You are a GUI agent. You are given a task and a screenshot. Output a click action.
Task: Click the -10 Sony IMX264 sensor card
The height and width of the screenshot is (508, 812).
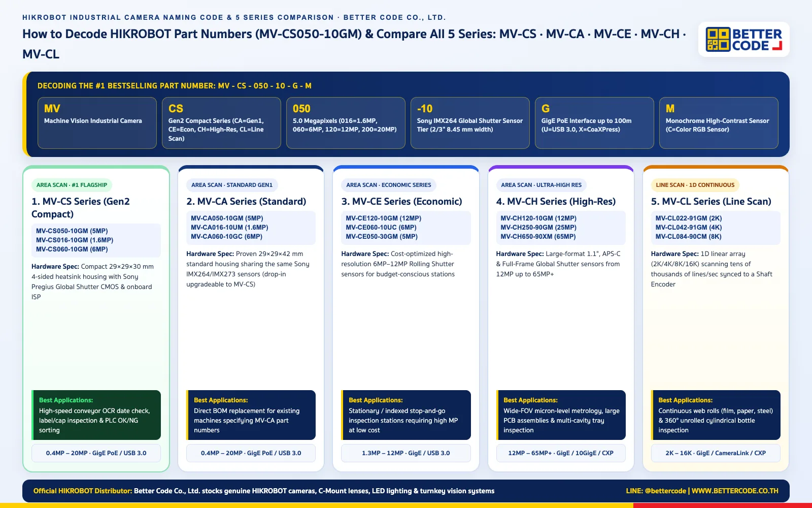470,123
